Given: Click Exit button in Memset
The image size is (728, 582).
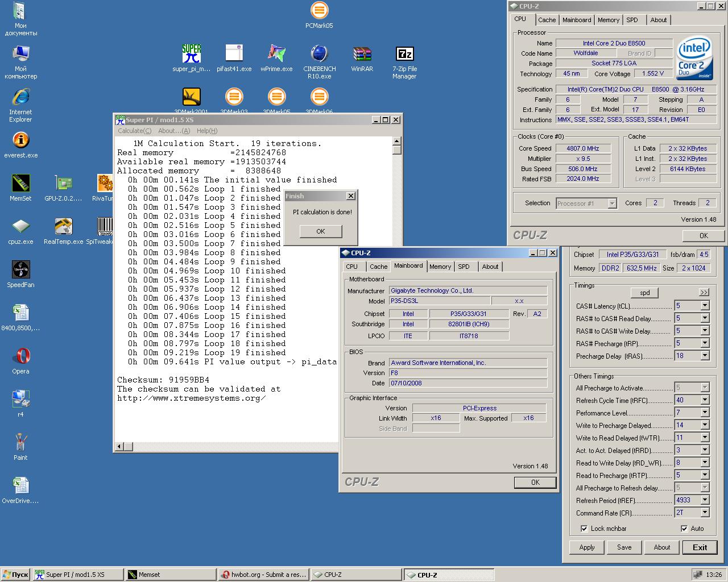Looking at the screenshot, I should pyautogui.click(x=700, y=547).
